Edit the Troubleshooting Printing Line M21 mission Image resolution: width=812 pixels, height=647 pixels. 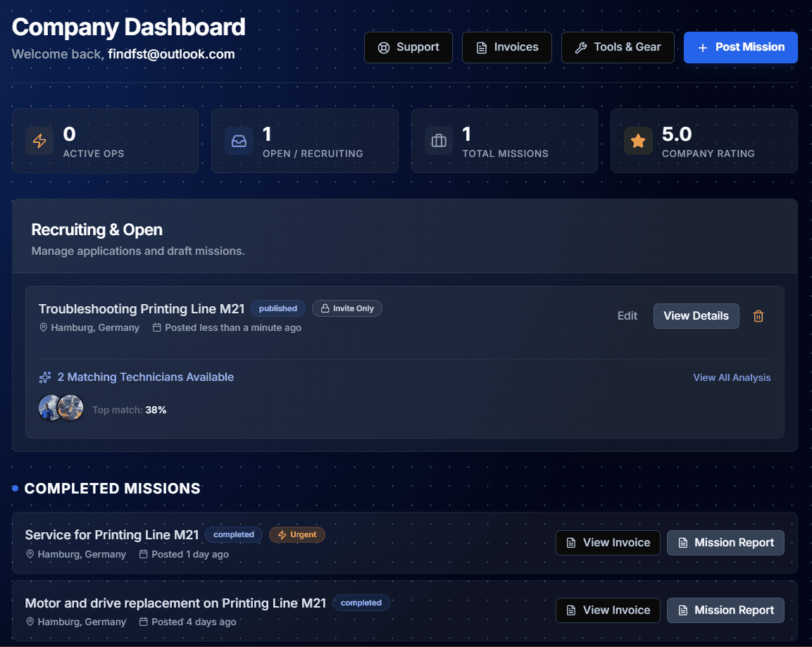click(x=627, y=316)
